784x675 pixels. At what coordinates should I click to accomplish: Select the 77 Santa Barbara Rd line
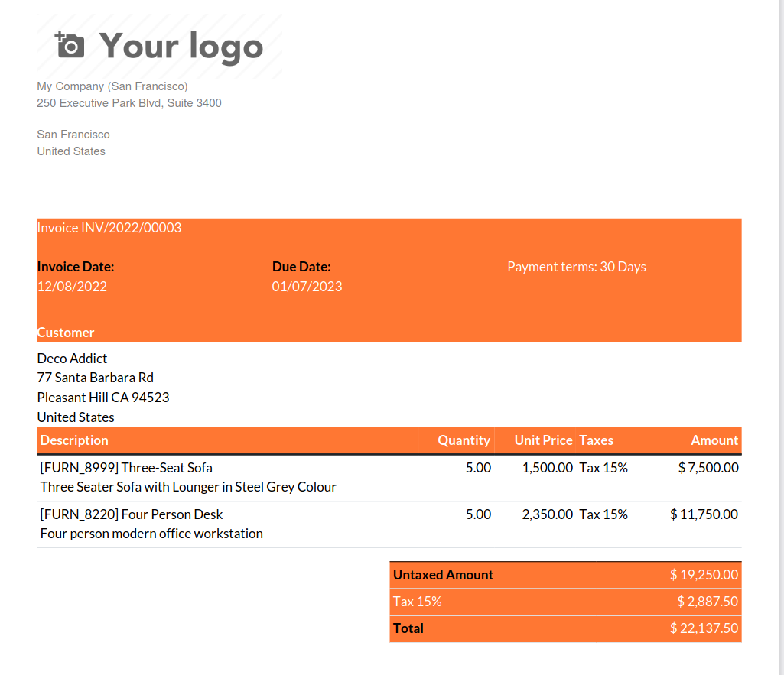pyautogui.click(x=95, y=378)
